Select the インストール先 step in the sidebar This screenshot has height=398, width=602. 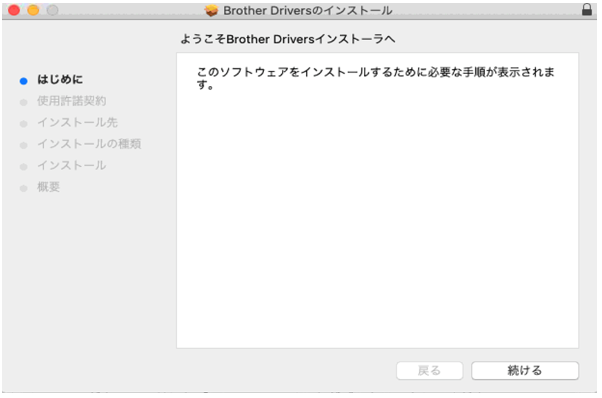[x=77, y=122]
